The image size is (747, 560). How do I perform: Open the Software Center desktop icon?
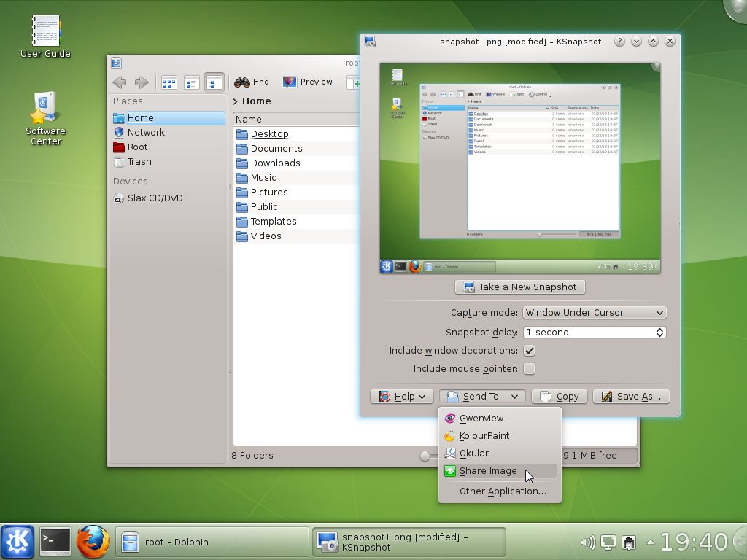[45, 118]
